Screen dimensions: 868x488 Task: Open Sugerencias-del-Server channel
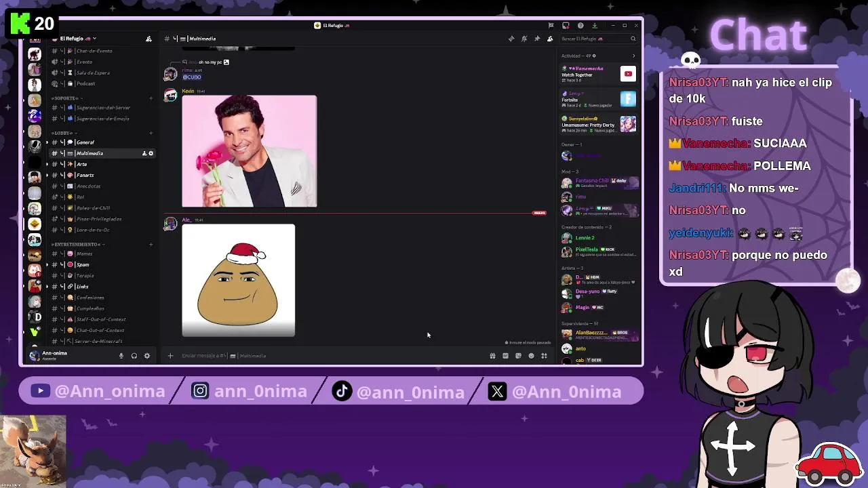102,107
